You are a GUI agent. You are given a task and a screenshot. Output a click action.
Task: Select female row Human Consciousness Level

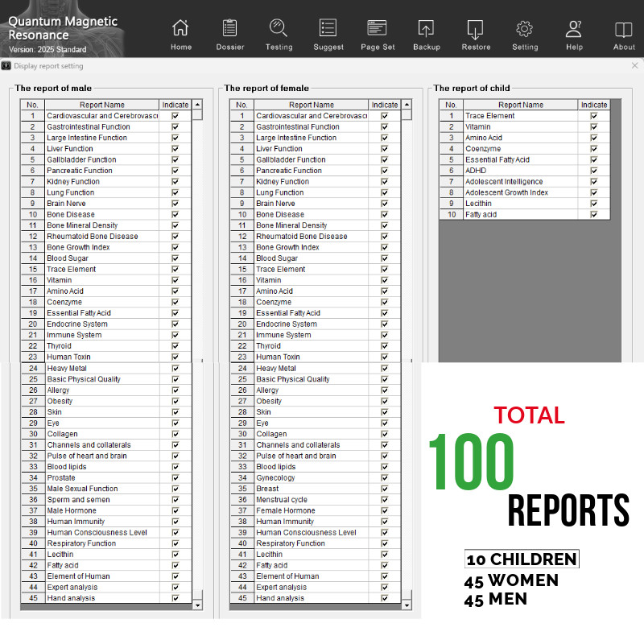coord(315,533)
